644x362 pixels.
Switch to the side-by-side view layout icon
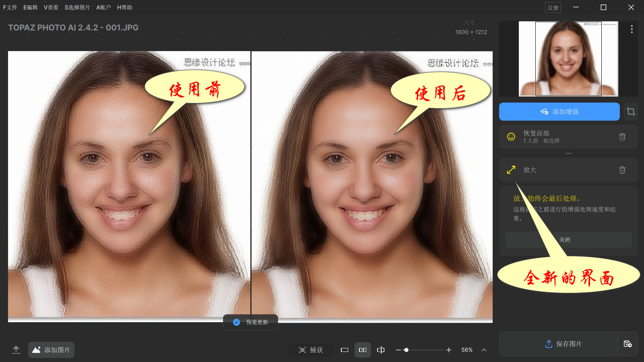363,350
